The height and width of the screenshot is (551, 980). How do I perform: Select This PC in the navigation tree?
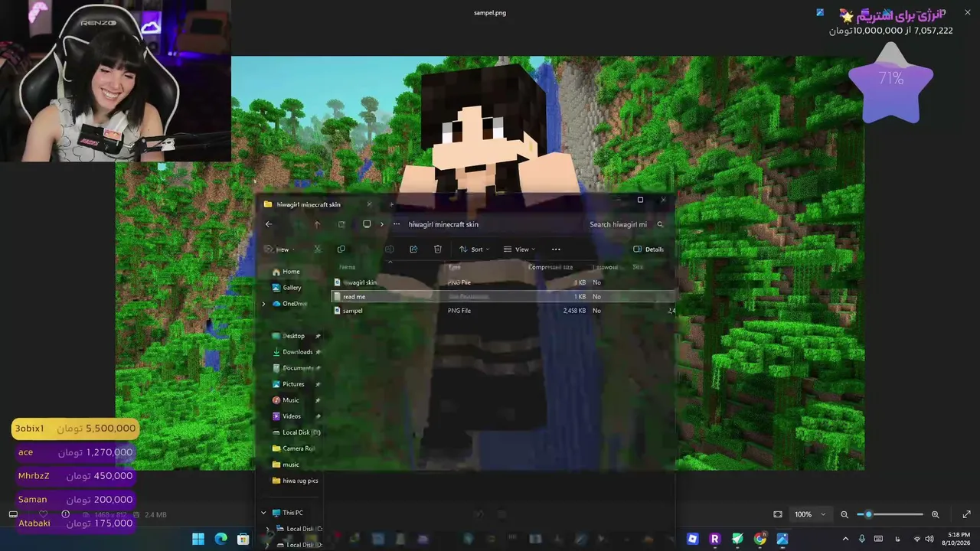click(288, 513)
